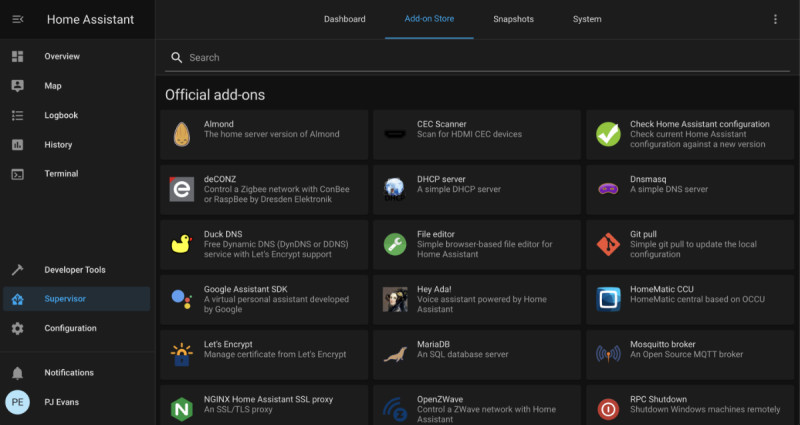Image resolution: width=800 pixels, height=425 pixels.
Task: Open the deCONZ add-on title
Action: coord(220,179)
